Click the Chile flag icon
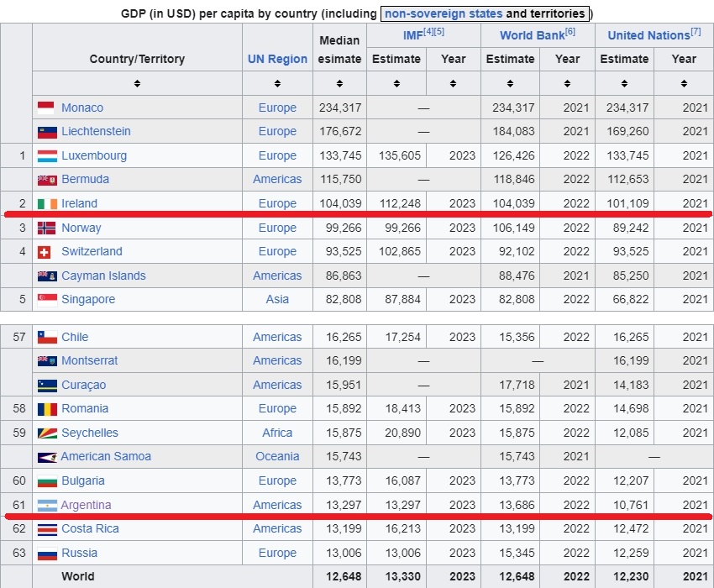714x588 pixels. (x=47, y=338)
